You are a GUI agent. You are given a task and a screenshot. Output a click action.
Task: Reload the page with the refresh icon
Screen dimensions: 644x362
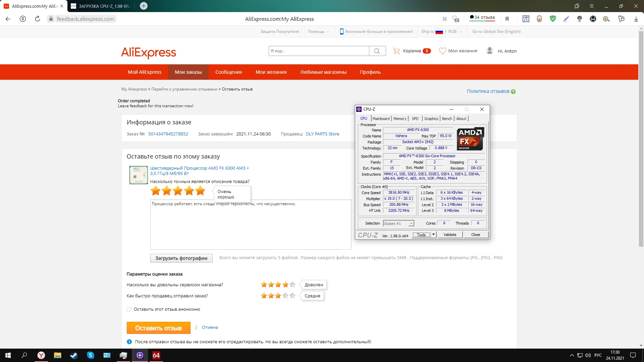point(38,19)
